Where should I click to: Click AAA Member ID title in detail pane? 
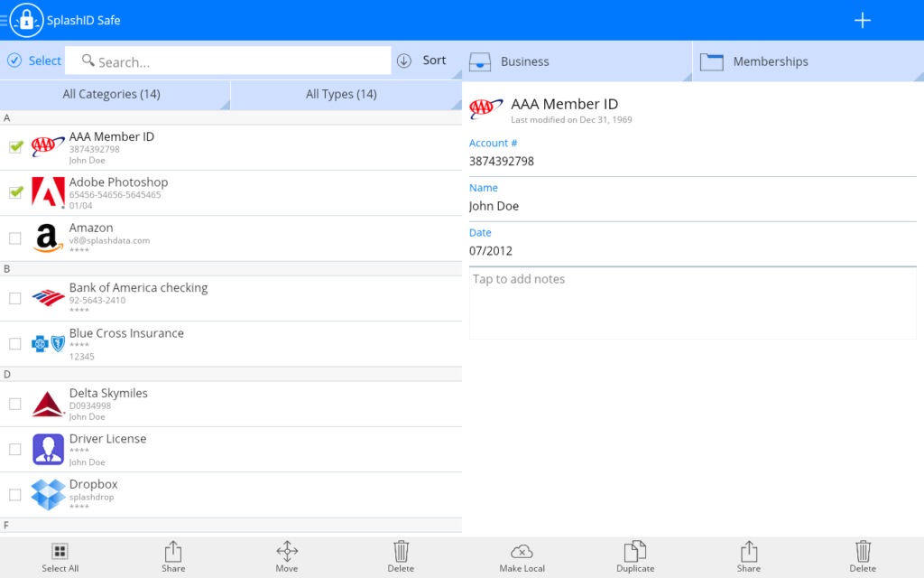tap(565, 105)
